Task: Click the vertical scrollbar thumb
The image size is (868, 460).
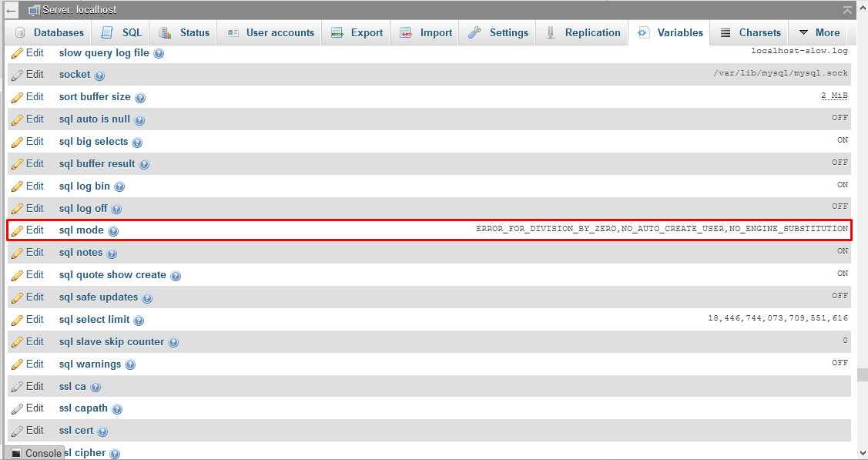Action: pyautogui.click(x=861, y=375)
